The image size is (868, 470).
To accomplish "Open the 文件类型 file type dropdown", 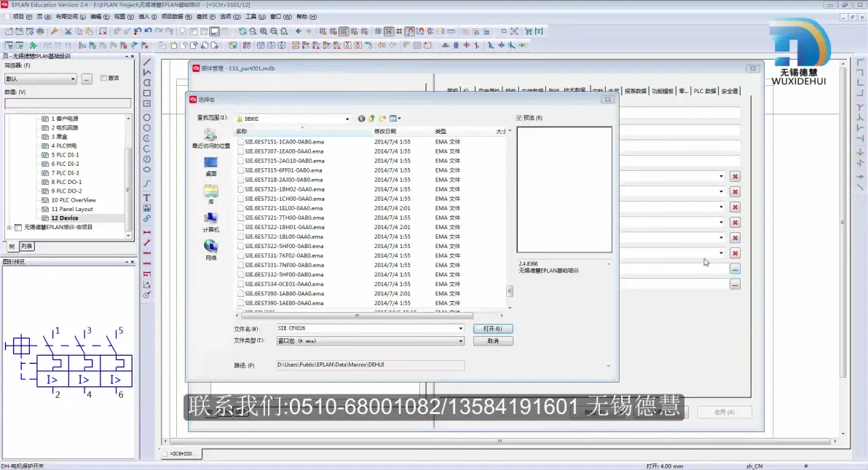I will point(460,341).
